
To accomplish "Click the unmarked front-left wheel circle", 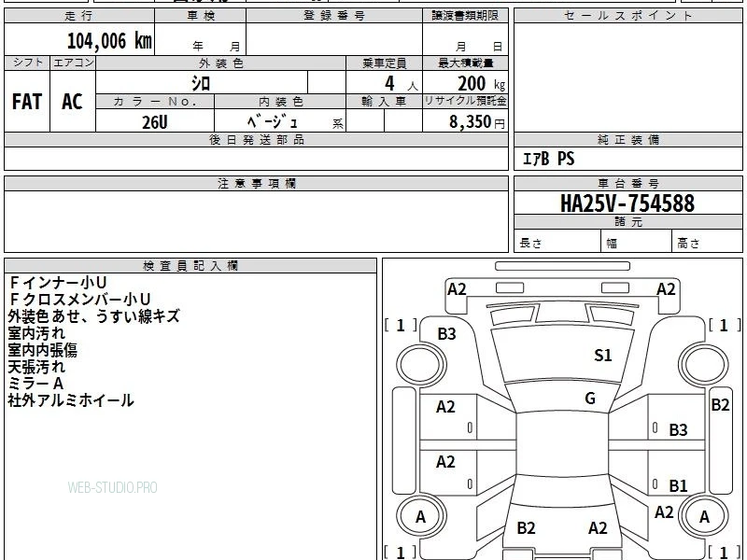I will tap(421, 365).
